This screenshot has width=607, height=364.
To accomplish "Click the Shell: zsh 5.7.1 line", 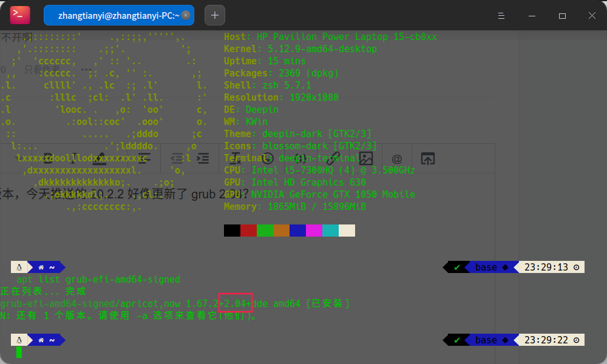I will pyautogui.click(x=268, y=85).
